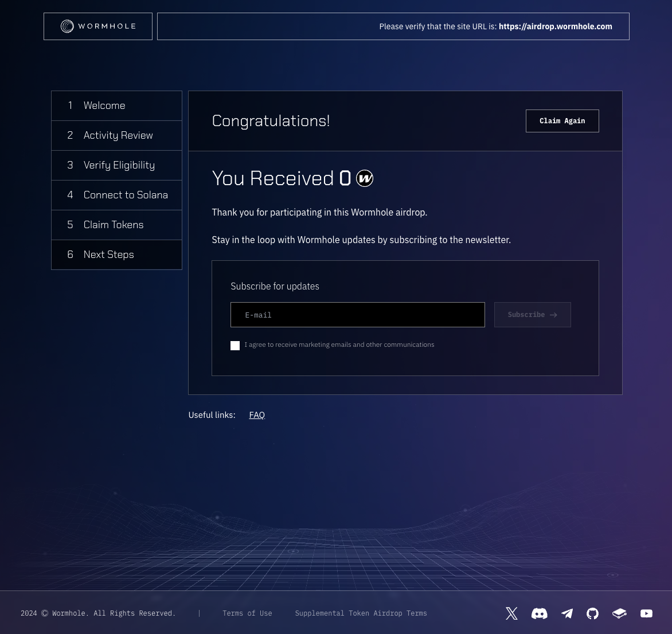
Task: Open the YouTube icon in footer
Action: pos(646,613)
